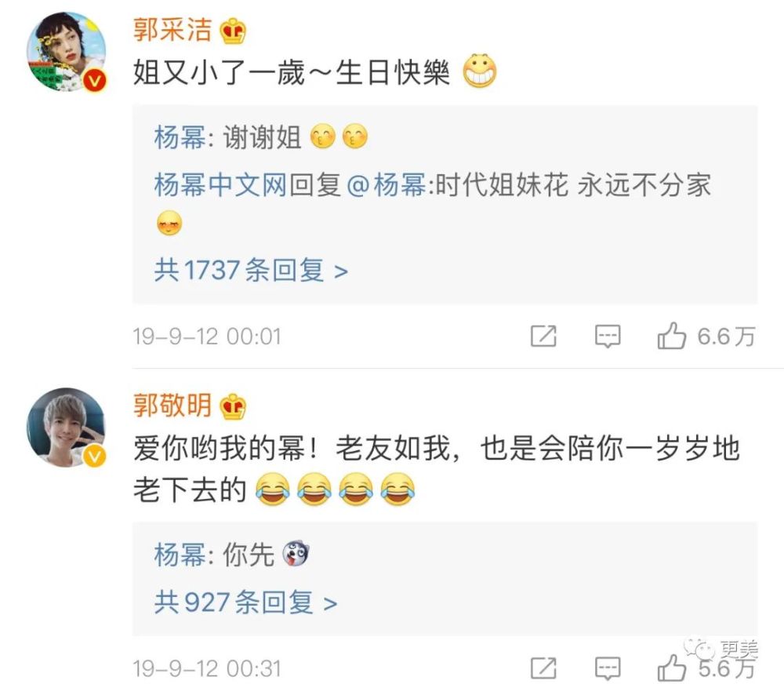Tap the yellow verified V badge on 郭敬明's avatar
This screenshot has width=784, height=684.
coord(95,456)
